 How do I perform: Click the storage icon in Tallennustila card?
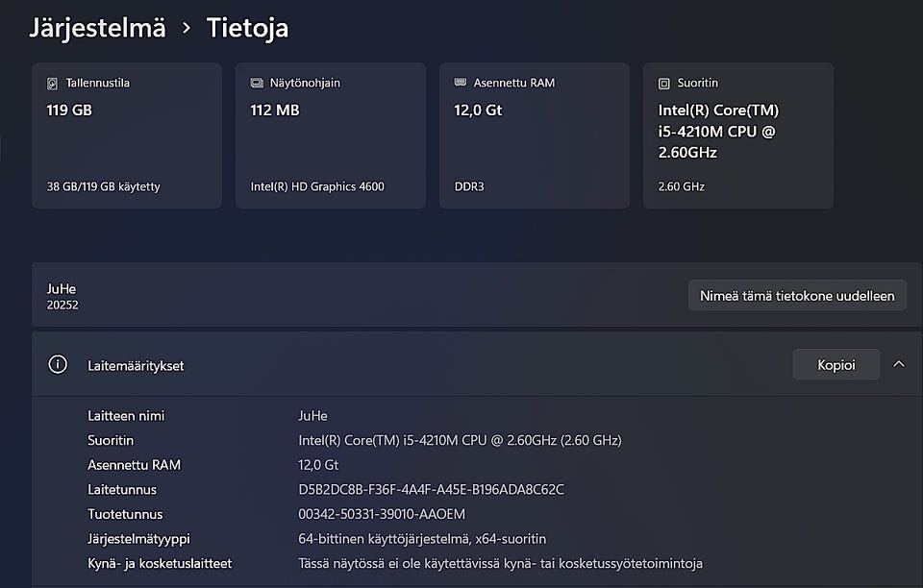point(53,84)
